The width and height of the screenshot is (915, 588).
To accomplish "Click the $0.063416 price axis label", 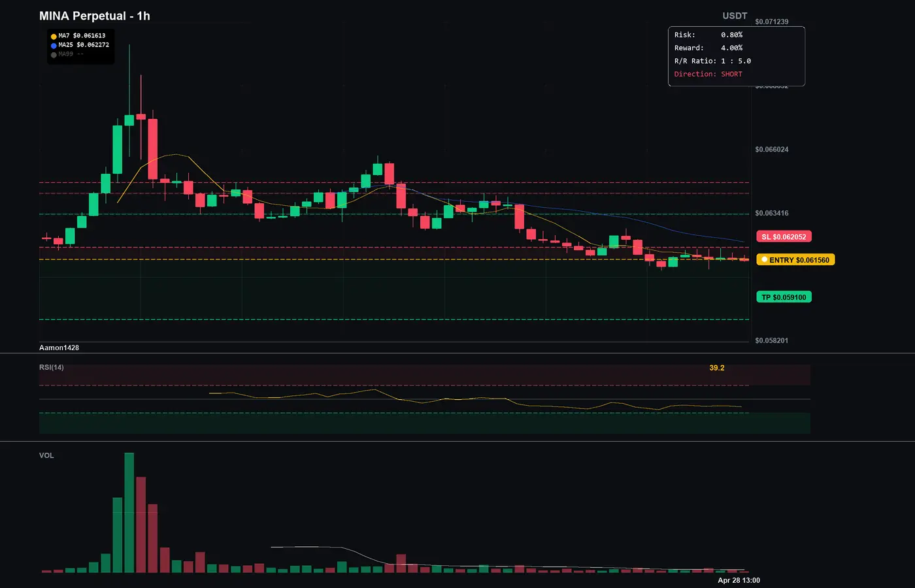I will (772, 213).
